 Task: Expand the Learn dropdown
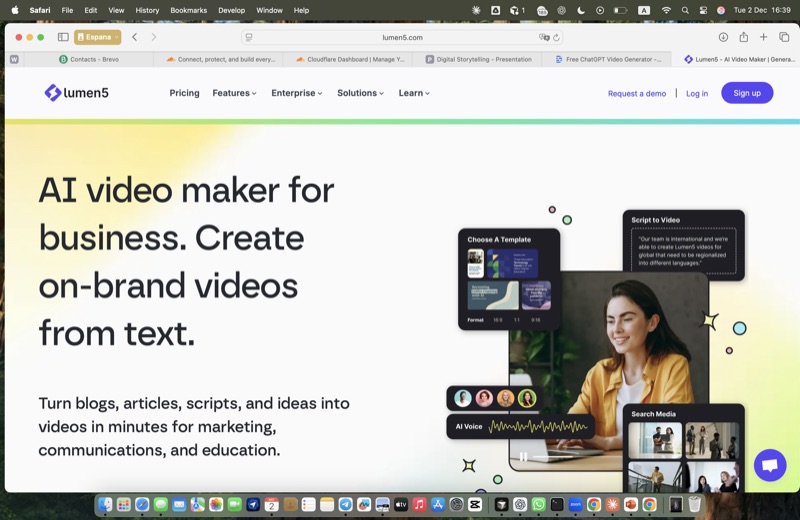(414, 93)
